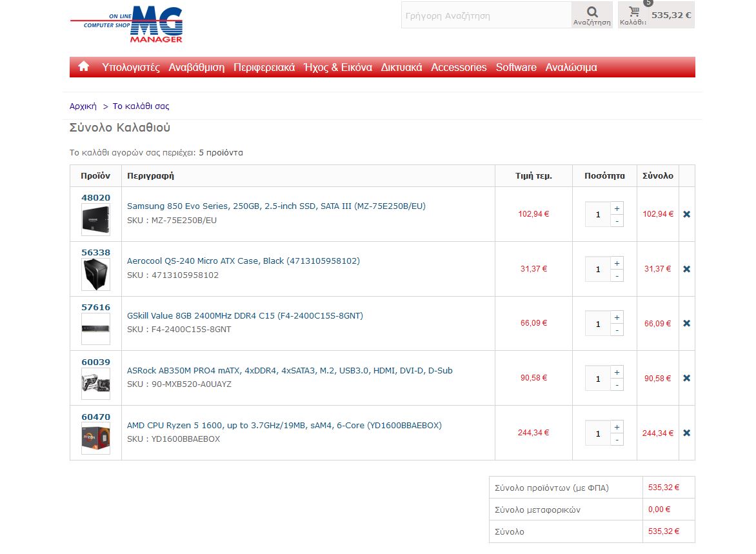The width and height of the screenshot is (756, 554).
Task: Open the Ryzen CPU box thumbnail
Action: point(96,439)
